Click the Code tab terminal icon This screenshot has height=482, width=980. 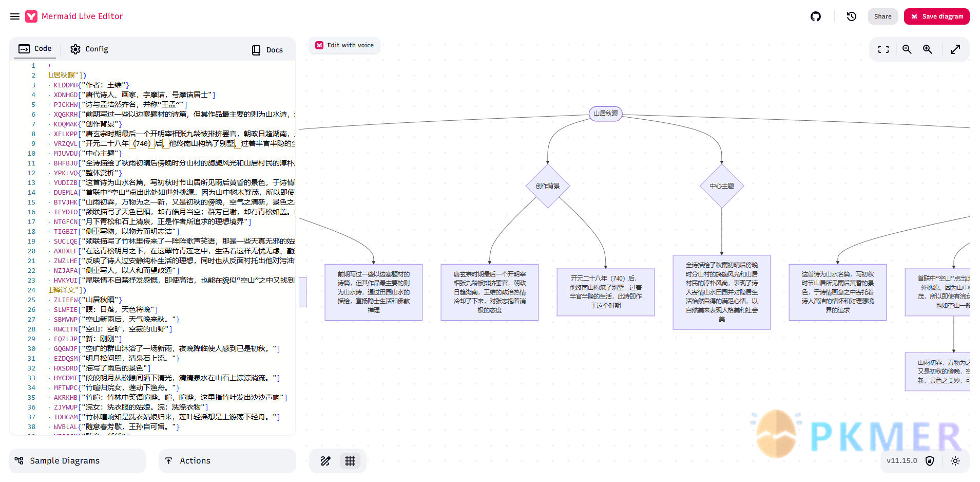point(24,49)
